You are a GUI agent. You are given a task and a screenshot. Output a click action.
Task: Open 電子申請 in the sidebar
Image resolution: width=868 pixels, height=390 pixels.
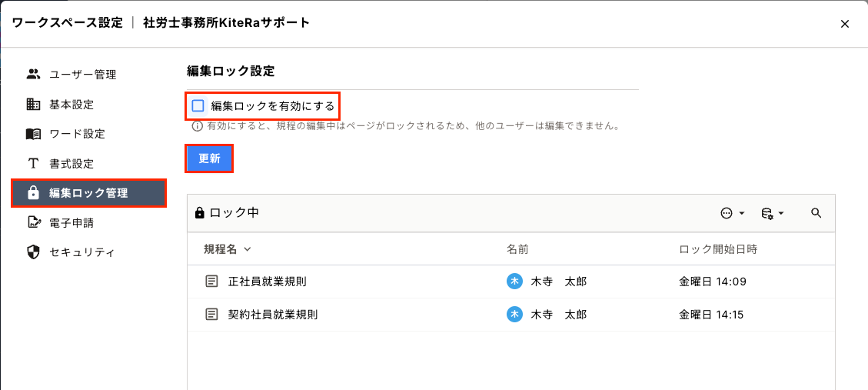coord(72,223)
